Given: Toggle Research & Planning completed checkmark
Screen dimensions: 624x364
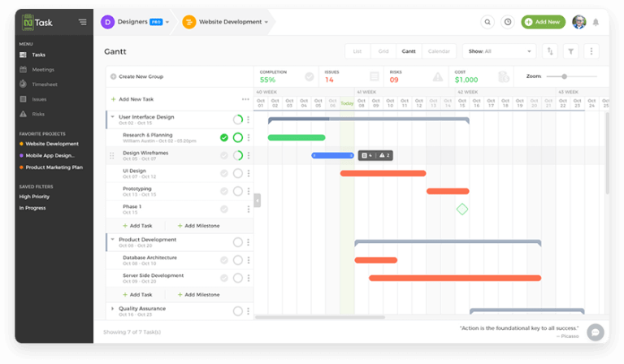Looking at the screenshot, I should coord(224,137).
